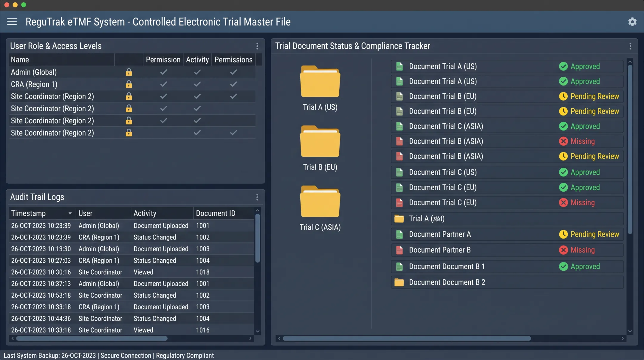Select the Document Partner B row
The image size is (644, 360).
click(507, 250)
